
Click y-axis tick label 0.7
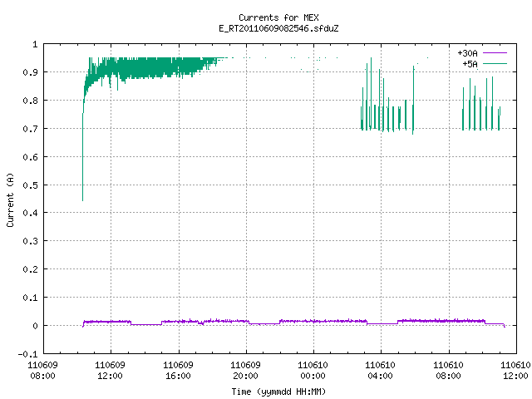click(30, 129)
